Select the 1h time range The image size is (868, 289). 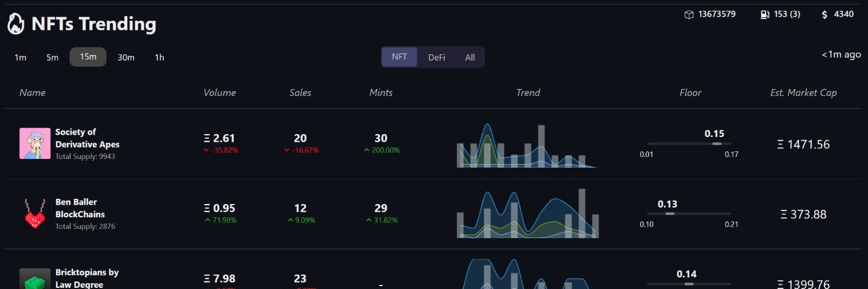[x=159, y=57]
